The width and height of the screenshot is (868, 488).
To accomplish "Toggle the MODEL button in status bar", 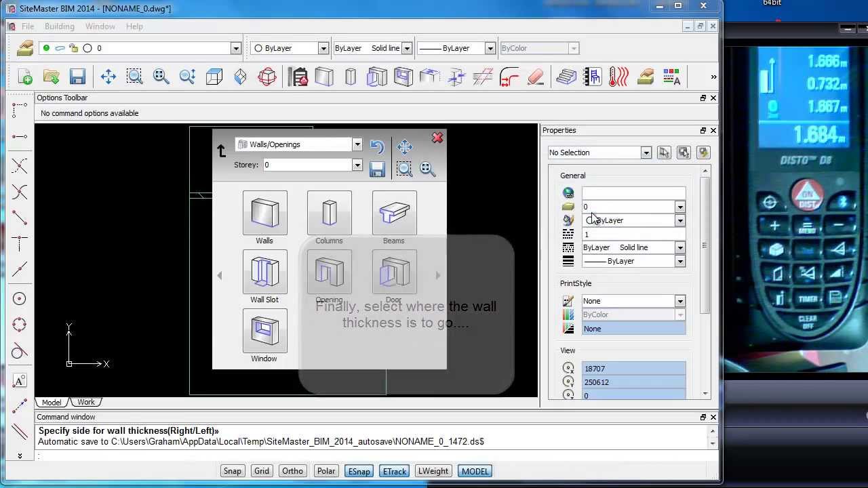I will coord(475,471).
